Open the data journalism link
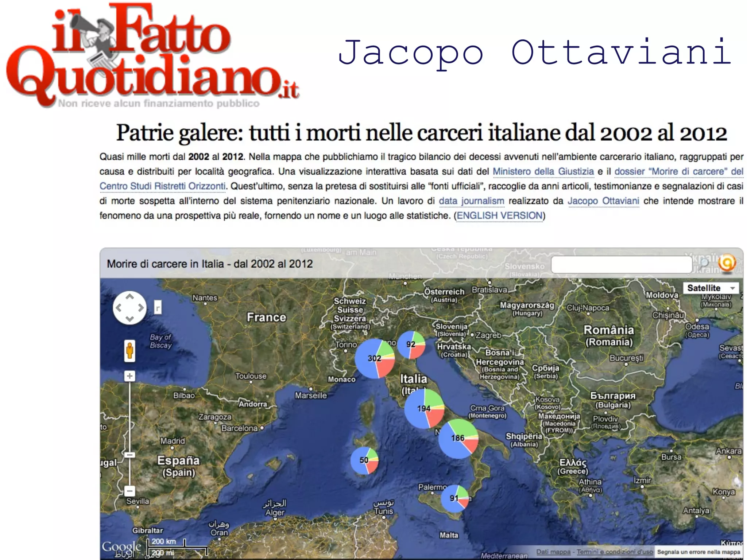This screenshot has width=747, height=560. tap(471, 201)
